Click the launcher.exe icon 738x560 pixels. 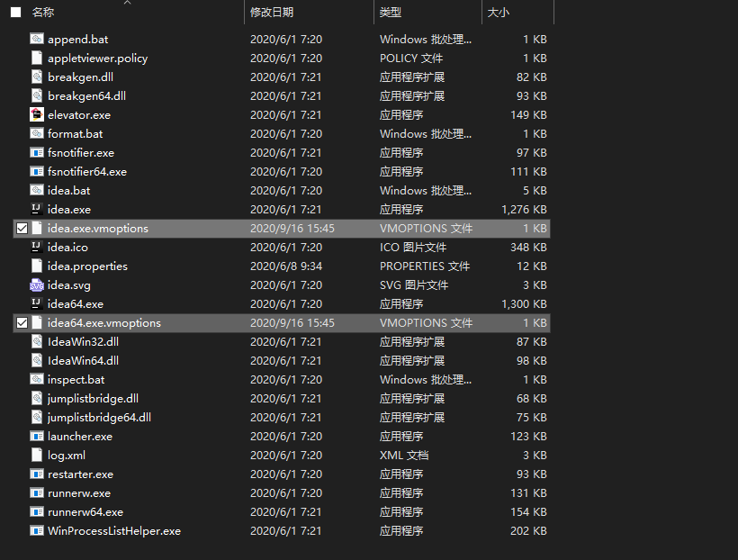pos(37,436)
